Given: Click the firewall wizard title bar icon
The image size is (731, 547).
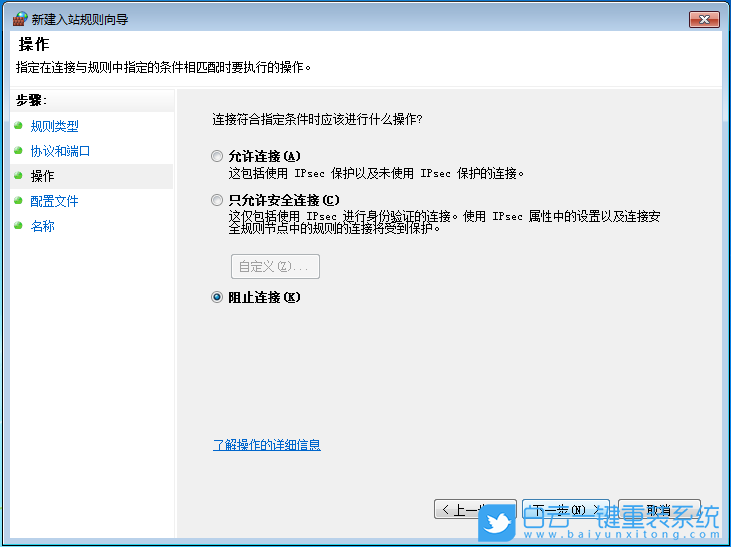Looking at the screenshot, I should (x=20, y=19).
